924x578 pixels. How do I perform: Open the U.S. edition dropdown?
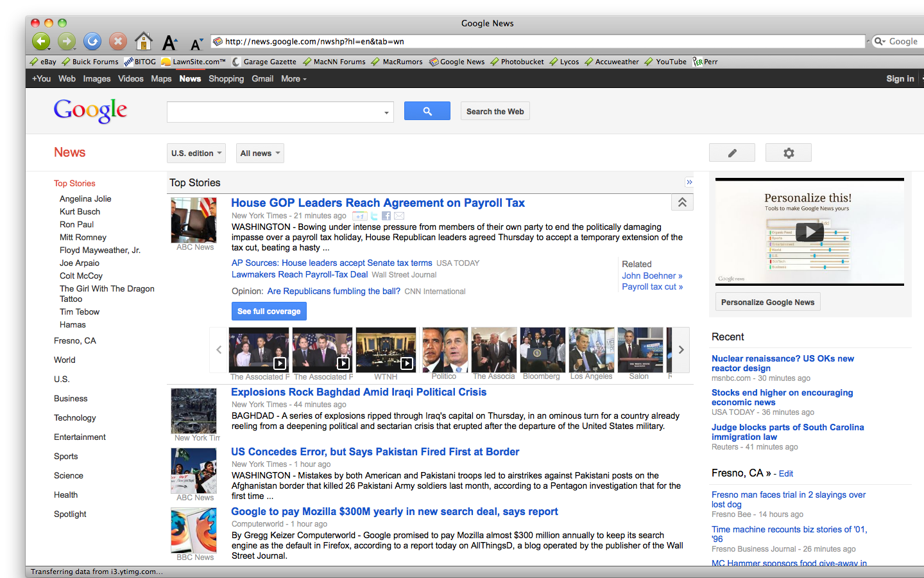[x=196, y=153]
